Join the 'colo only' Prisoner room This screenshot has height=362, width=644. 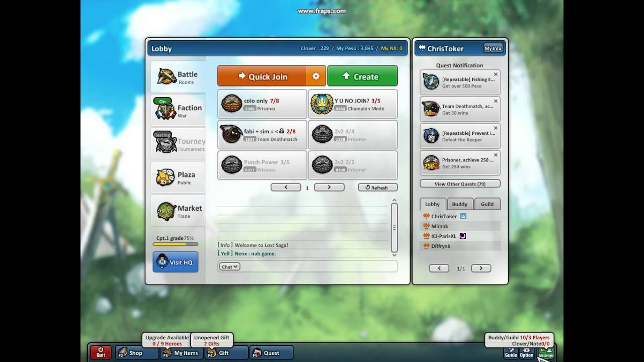262,104
